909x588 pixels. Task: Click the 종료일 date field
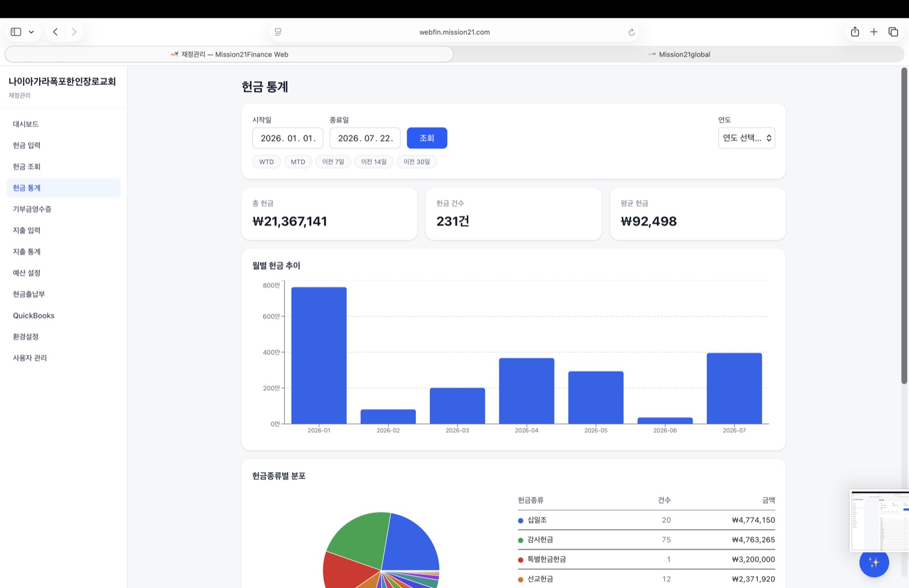click(365, 138)
